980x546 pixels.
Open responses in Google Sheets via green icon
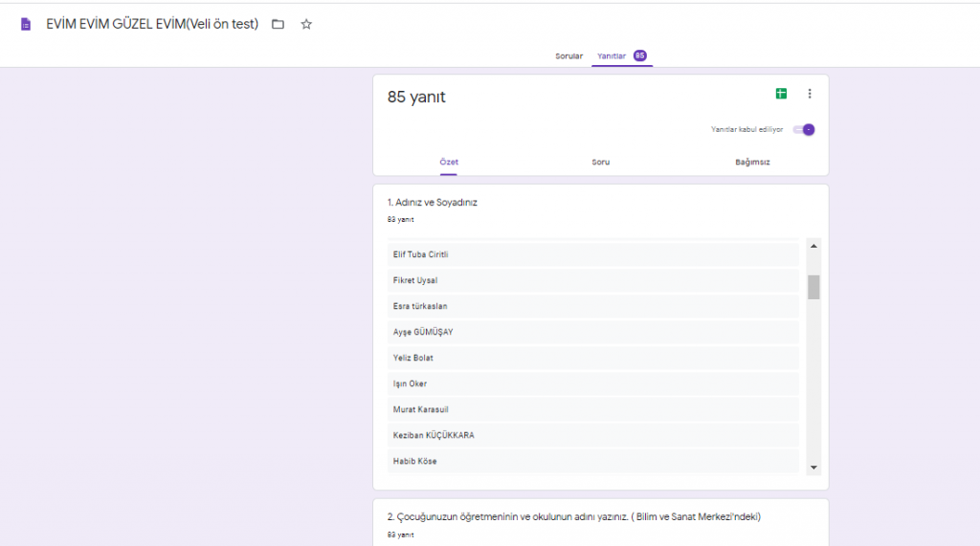[781, 94]
